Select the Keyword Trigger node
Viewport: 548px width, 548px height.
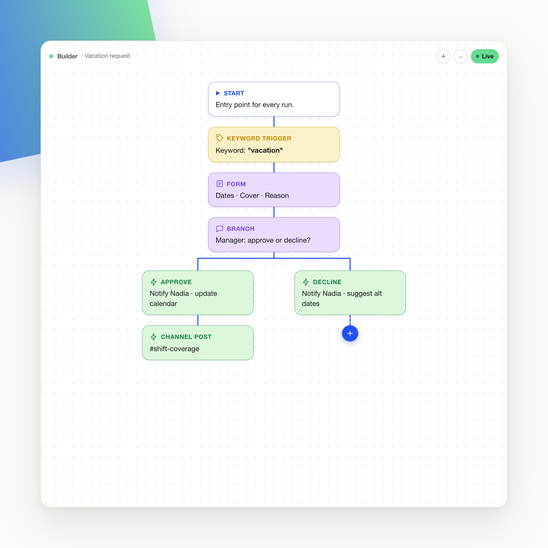[x=274, y=145]
